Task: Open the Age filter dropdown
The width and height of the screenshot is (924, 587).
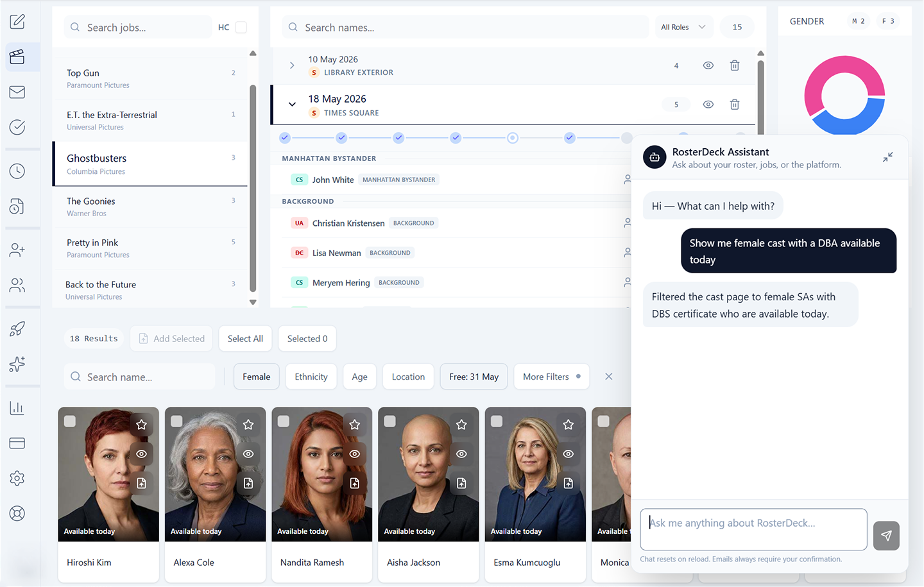Action: point(360,377)
